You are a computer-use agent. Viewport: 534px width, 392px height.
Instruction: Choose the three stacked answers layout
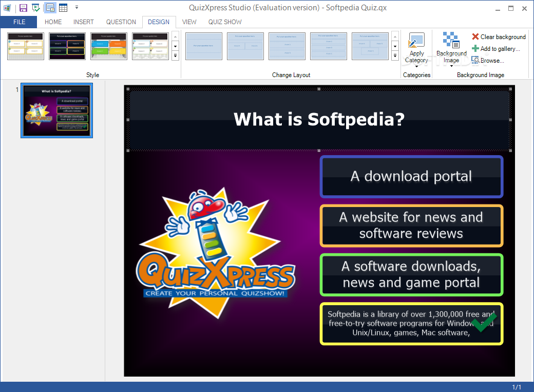[328, 46]
